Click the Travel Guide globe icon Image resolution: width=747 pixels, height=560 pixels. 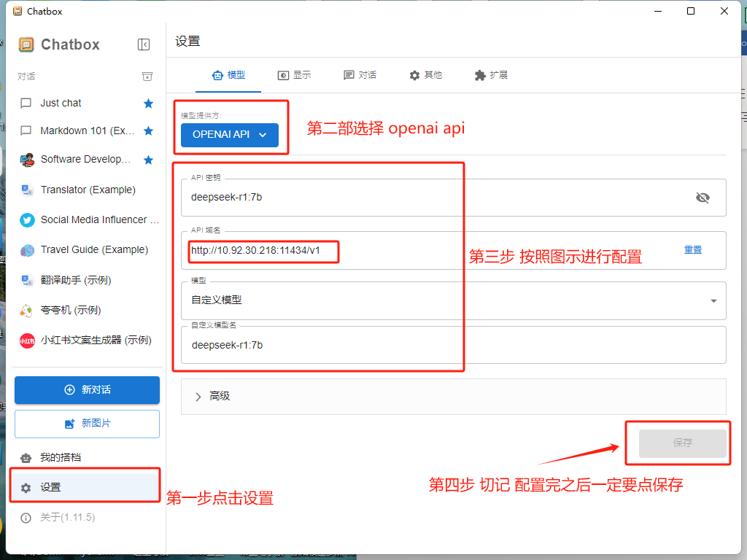[x=27, y=250]
